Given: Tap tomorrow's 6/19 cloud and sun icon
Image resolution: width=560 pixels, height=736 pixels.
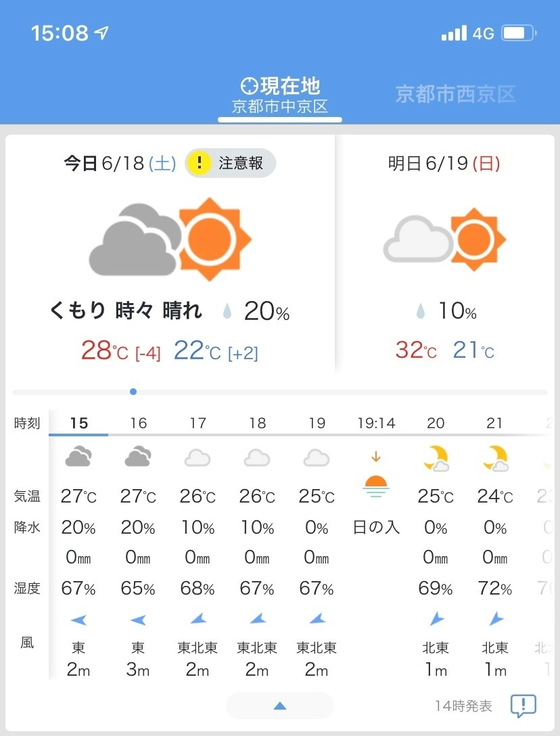Looking at the screenshot, I should pyautogui.click(x=444, y=239).
